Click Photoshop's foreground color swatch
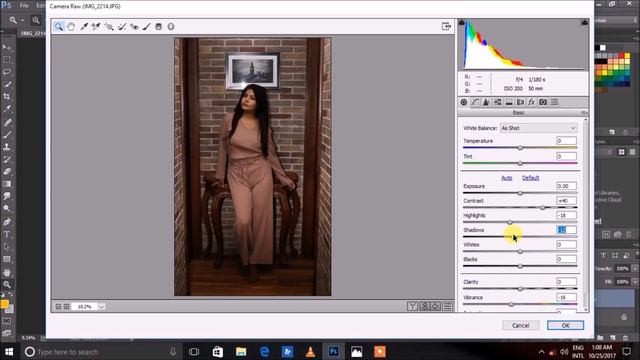Screen dimensions: 640x360 point(4,304)
